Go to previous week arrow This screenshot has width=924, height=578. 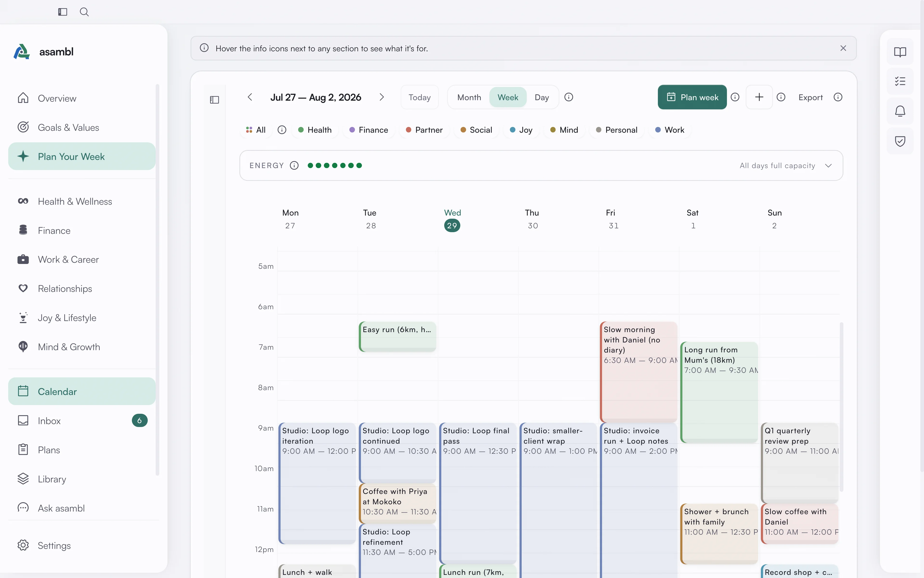(x=250, y=97)
